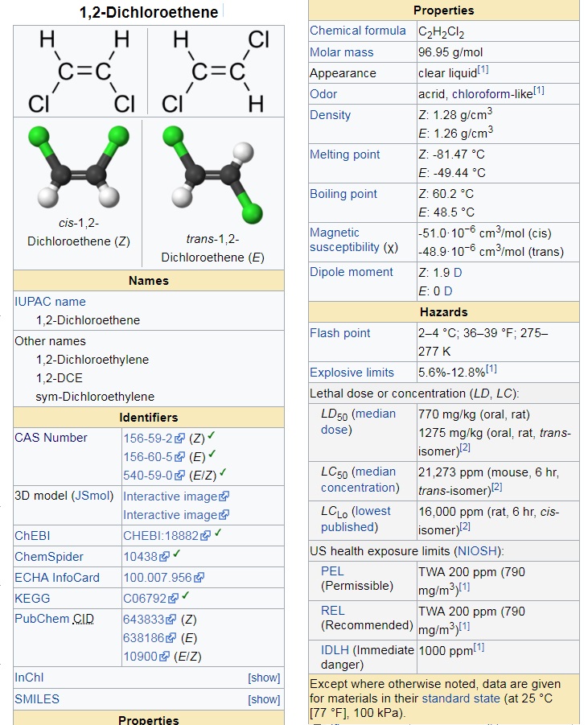Expand the InChI row with show
588x725 pixels.
pos(264,678)
